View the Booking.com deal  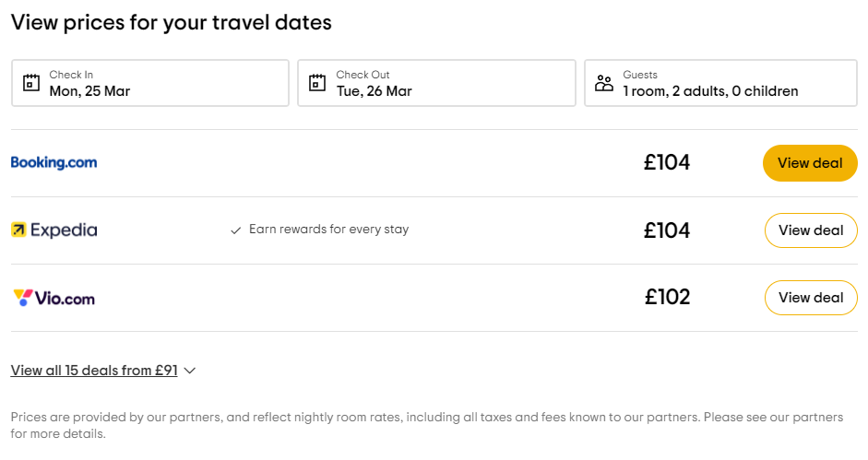(x=810, y=163)
